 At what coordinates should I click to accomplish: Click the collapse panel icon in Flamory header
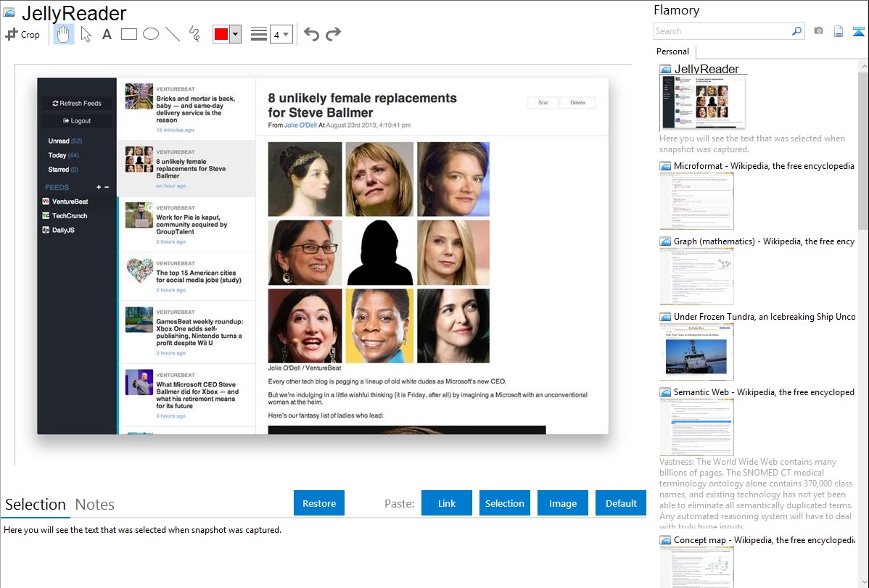(x=858, y=31)
